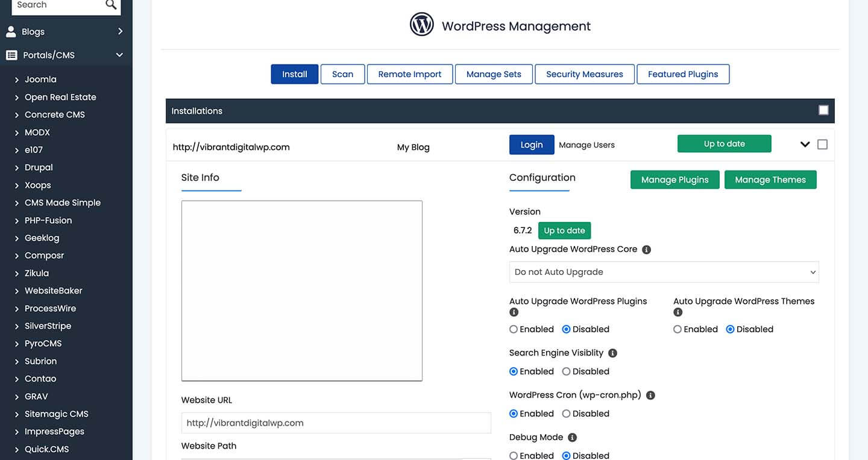Click the blue Login button
The width and height of the screenshot is (868, 460).
pyautogui.click(x=532, y=145)
